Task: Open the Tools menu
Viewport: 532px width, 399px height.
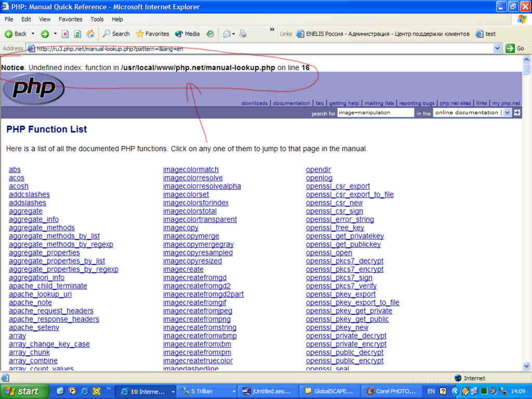Action: (97, 19)
